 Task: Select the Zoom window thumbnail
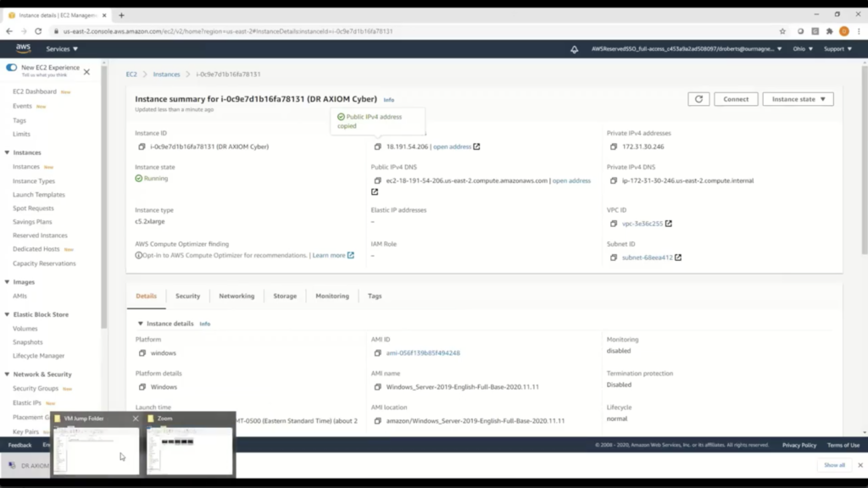189,444
